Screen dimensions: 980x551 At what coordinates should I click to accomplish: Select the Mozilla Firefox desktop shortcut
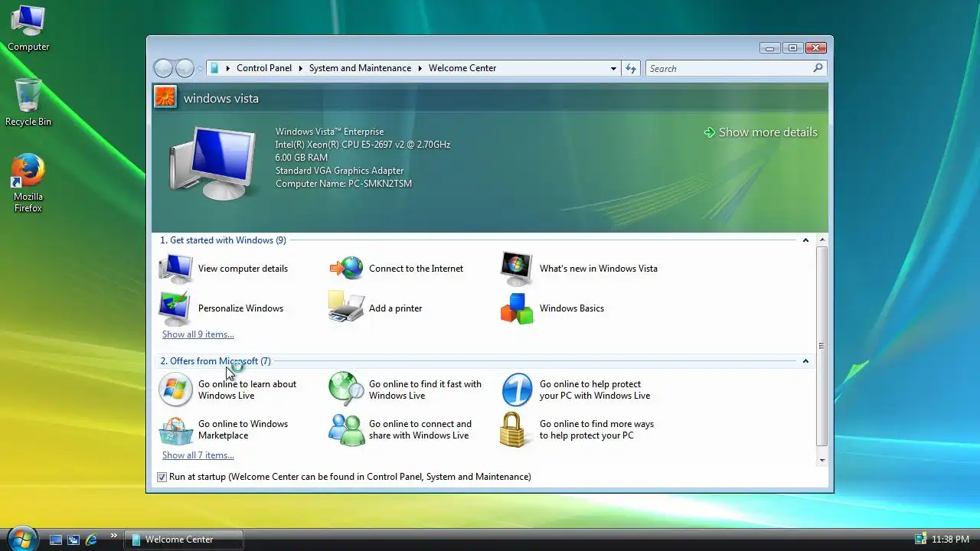[28, 184]
